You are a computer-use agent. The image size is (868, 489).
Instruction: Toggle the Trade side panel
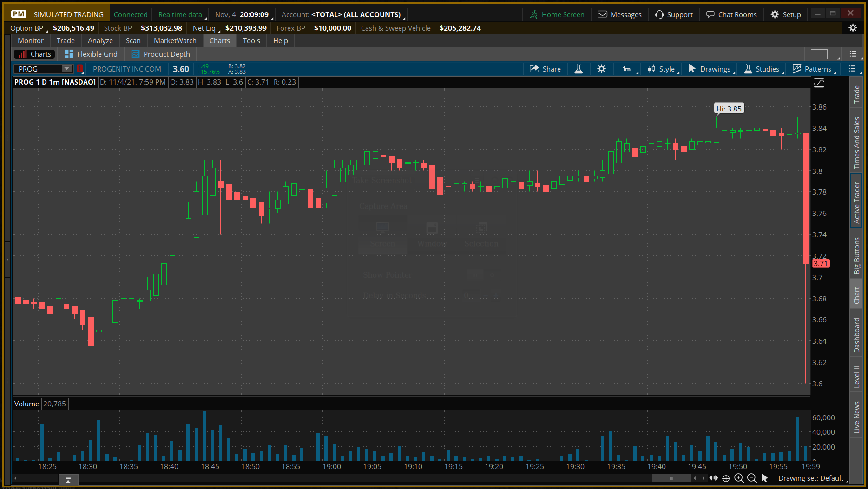856,94
